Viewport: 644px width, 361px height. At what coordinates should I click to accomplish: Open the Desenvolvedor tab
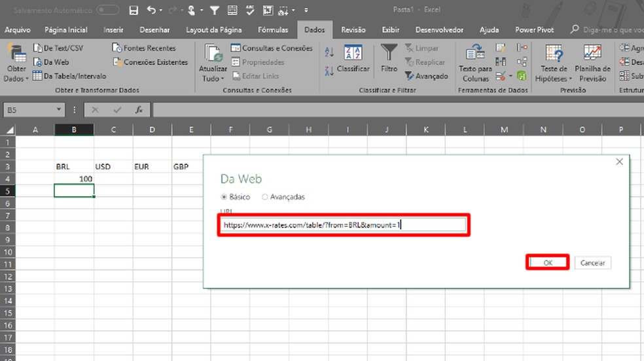(x=439, y=30)
